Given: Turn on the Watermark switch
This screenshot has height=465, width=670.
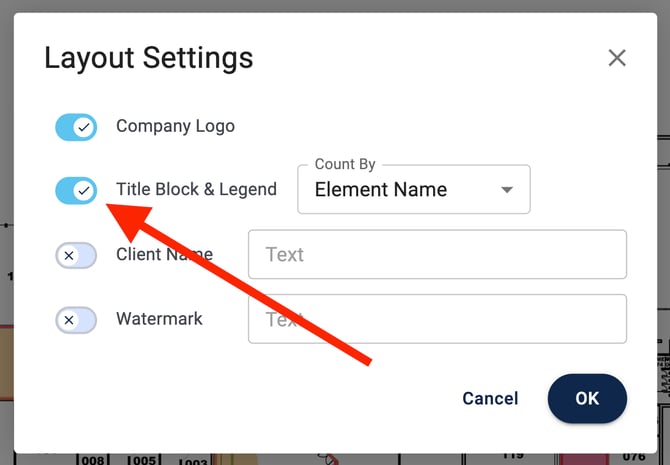Looking at the screenshot, I should coord(76,320).
